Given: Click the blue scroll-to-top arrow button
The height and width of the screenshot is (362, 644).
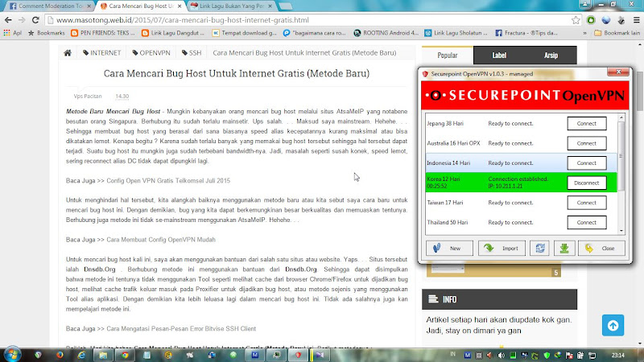Looking at the screenshot, I should point(613,326).
